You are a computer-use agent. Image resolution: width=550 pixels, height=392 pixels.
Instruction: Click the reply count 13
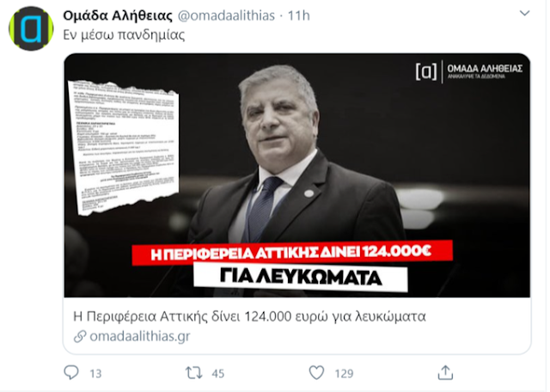coord(95,374)
